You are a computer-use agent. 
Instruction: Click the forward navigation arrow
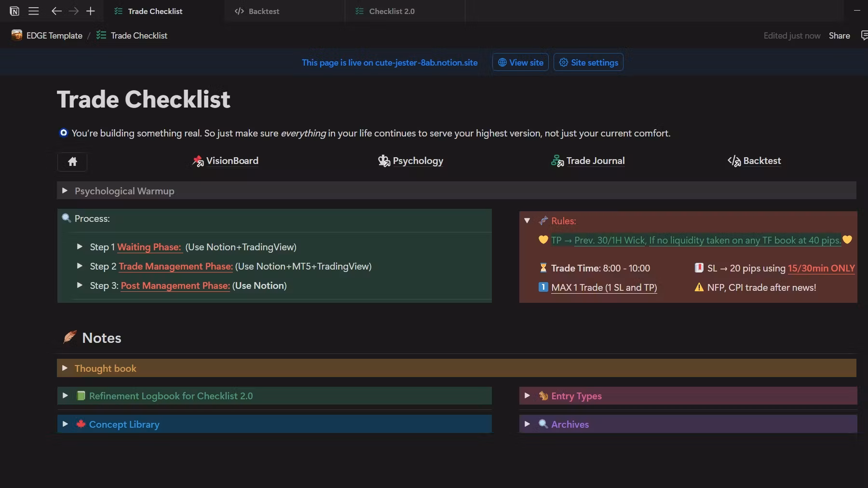point(74,11)
